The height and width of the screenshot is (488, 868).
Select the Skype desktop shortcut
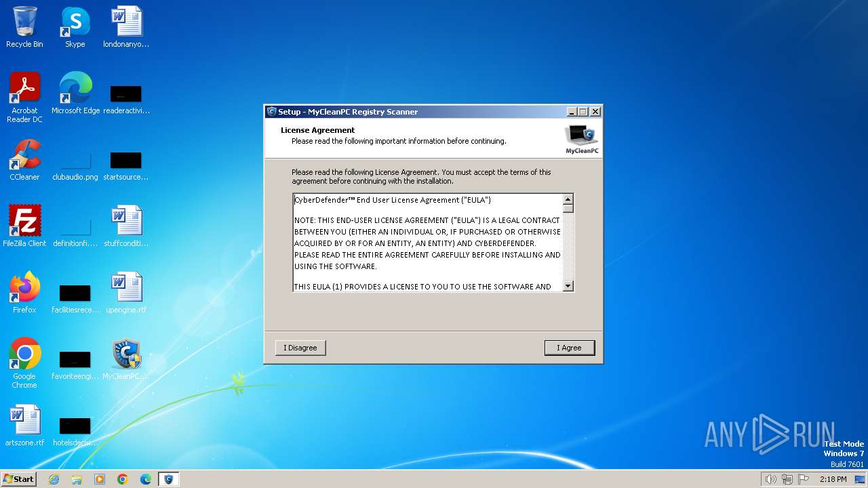(75, 28)
